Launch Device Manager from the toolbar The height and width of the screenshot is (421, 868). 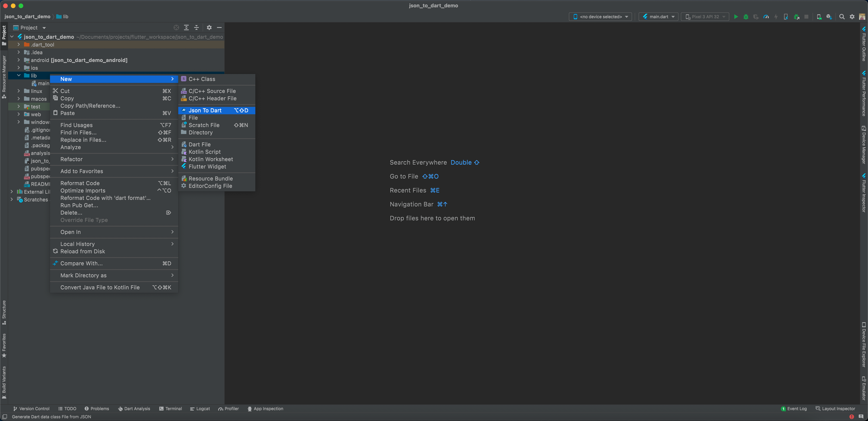(x=820, y=16)
